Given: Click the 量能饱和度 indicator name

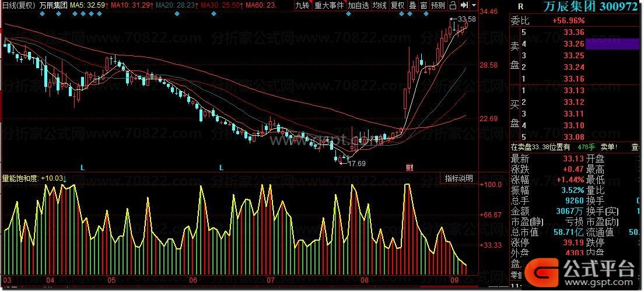Looking at the screenshot, I should point(20,178).
